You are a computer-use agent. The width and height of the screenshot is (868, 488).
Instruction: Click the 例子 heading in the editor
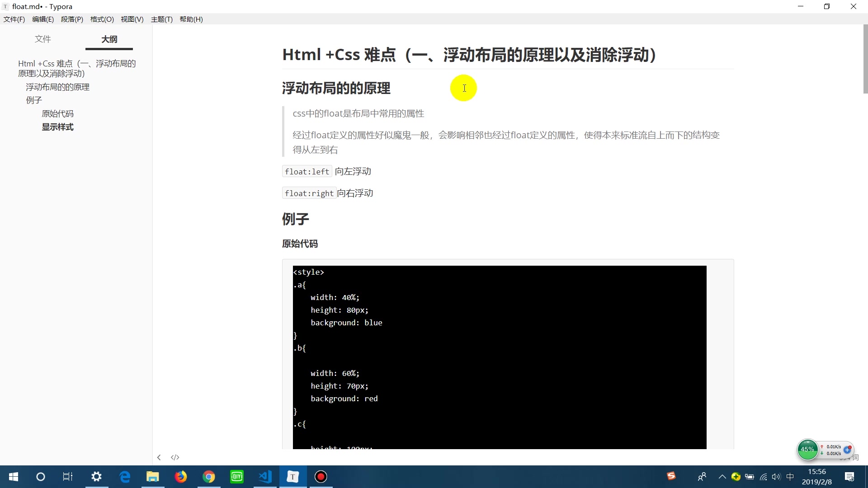pyautogui.click(x=295, y=219)
